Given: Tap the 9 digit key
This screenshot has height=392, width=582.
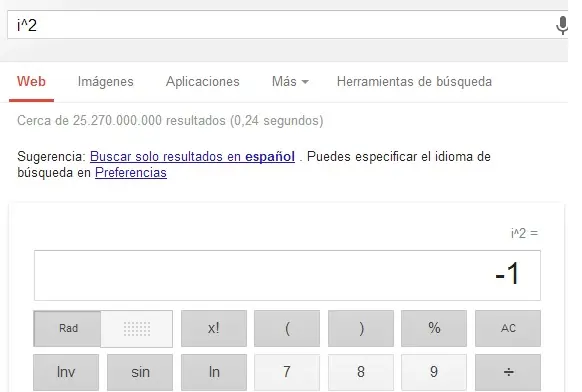Looking at the screenshot, I should point(434,372).
